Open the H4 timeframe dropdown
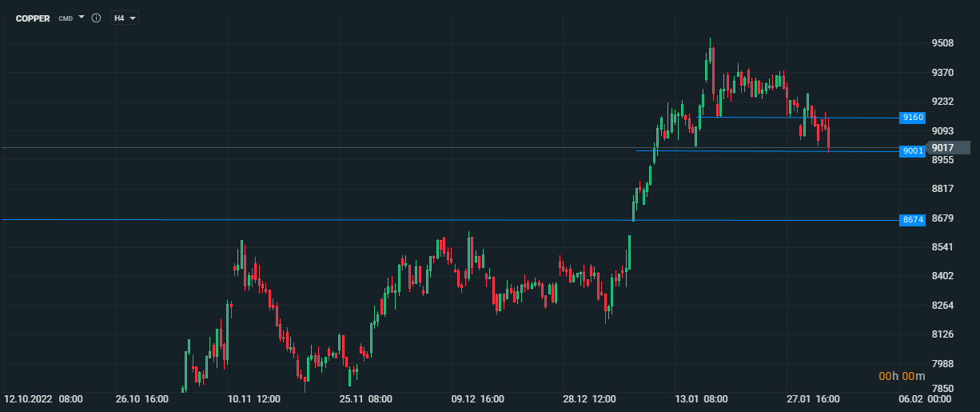 pos(125,18)
